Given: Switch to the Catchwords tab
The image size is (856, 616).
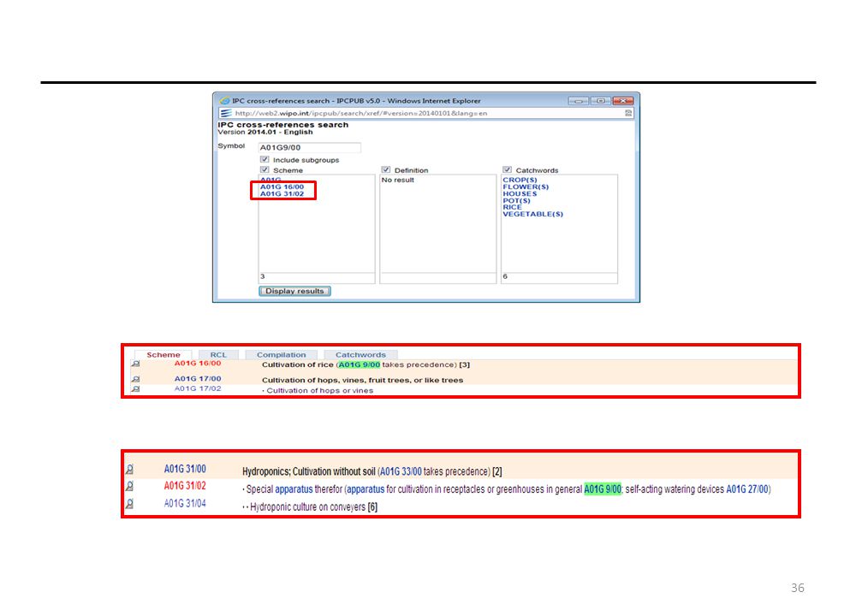Looking at the screenshot, I should pos(360,355).
